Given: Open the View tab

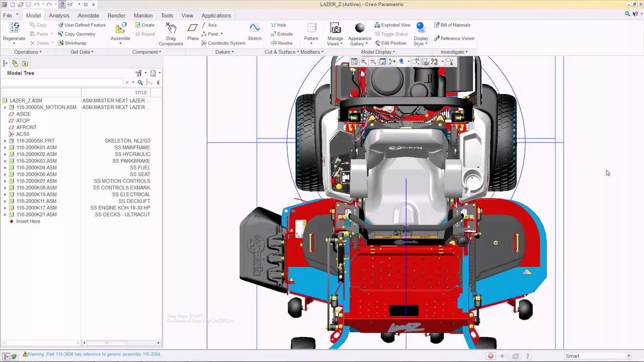Looking at the screenshot, I should (187, 16).
